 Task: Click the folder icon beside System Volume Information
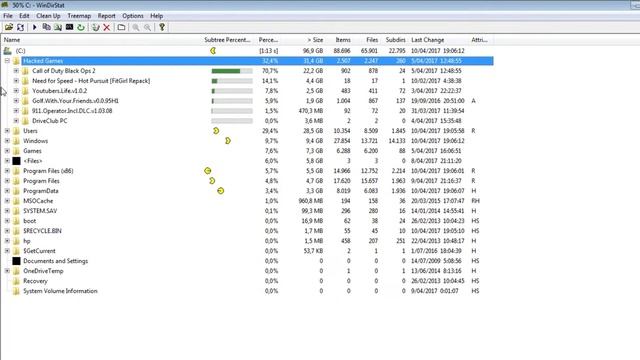pos(16,291)
